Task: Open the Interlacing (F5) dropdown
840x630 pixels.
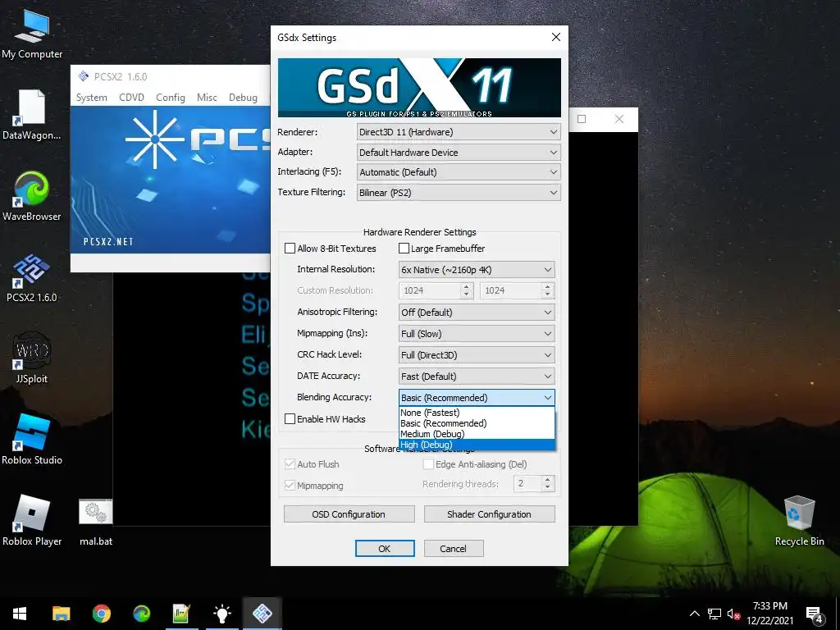Action: coord(459,172)
